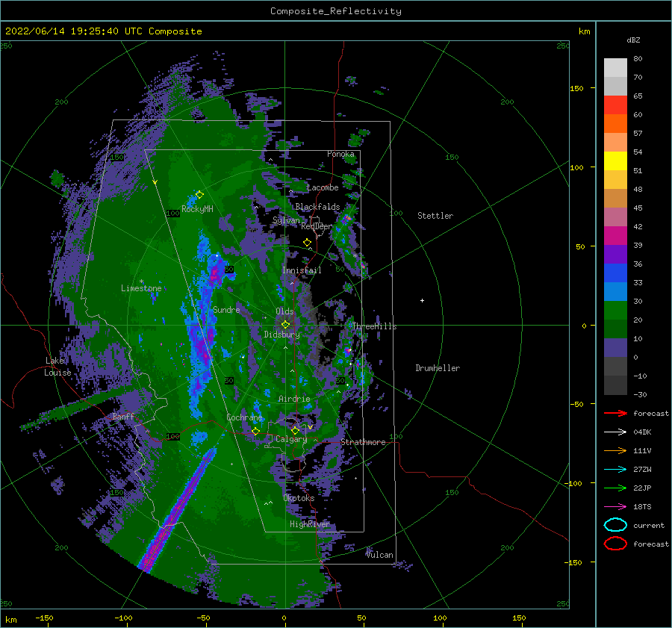Click the white 04DK arrow icon
Viewport: 672px width, 628px height.
click(615, 432)
